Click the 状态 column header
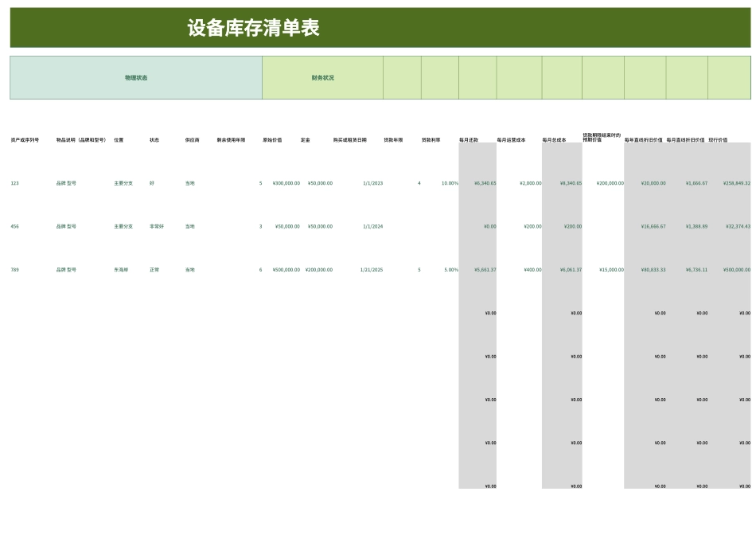Image resolution: width=756 pixels, height=535 pixels. click(154, 140)
